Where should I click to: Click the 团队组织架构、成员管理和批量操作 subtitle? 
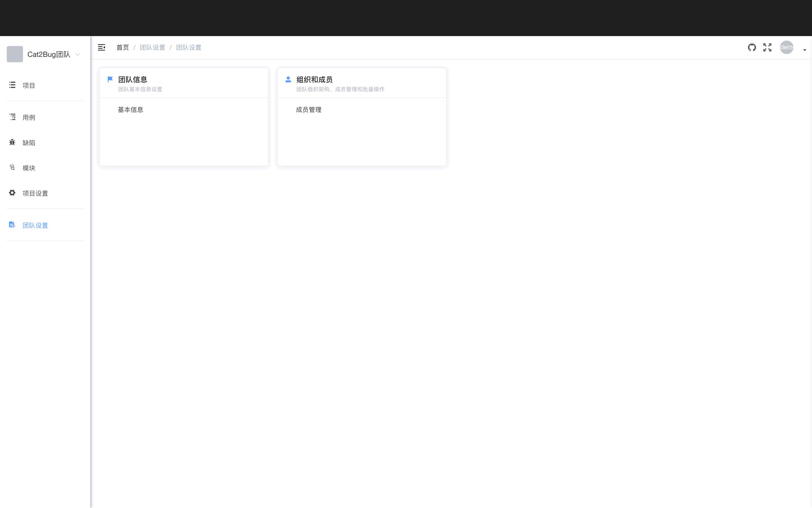(340, 89)
